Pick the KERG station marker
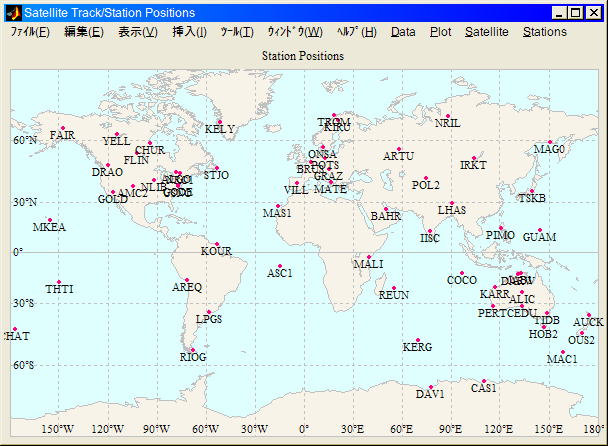 pyautogui.click(x=417, y=340)
